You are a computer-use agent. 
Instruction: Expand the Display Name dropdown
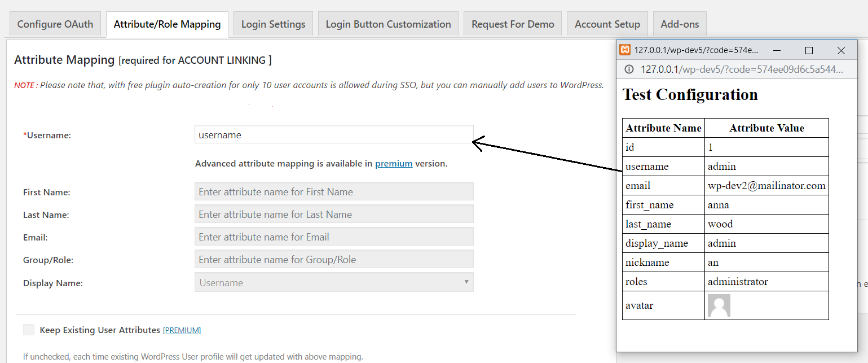pyautogui.click(x=334, y=282)
